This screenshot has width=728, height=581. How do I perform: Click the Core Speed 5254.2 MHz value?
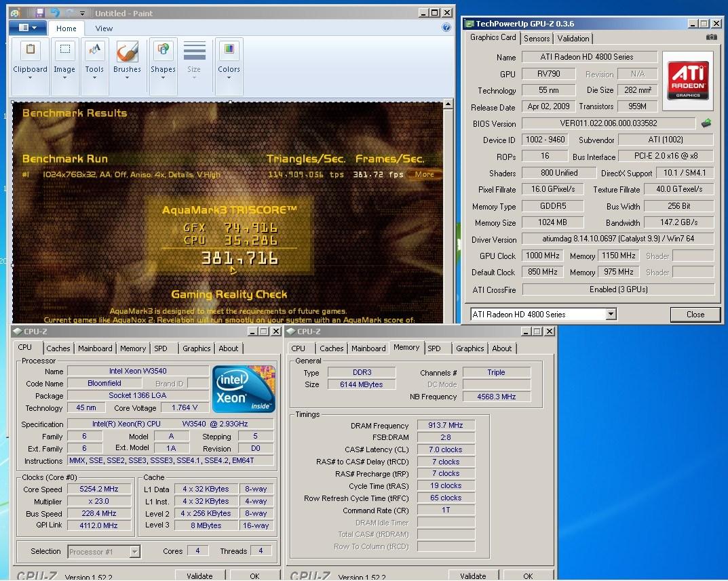[99, 489]
